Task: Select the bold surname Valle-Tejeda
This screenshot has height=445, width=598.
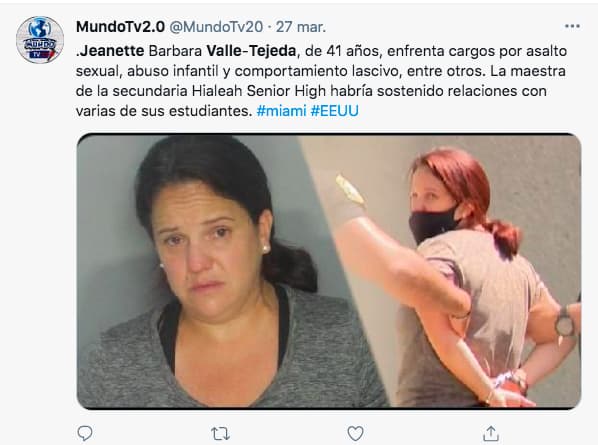Action: (251, 51)
